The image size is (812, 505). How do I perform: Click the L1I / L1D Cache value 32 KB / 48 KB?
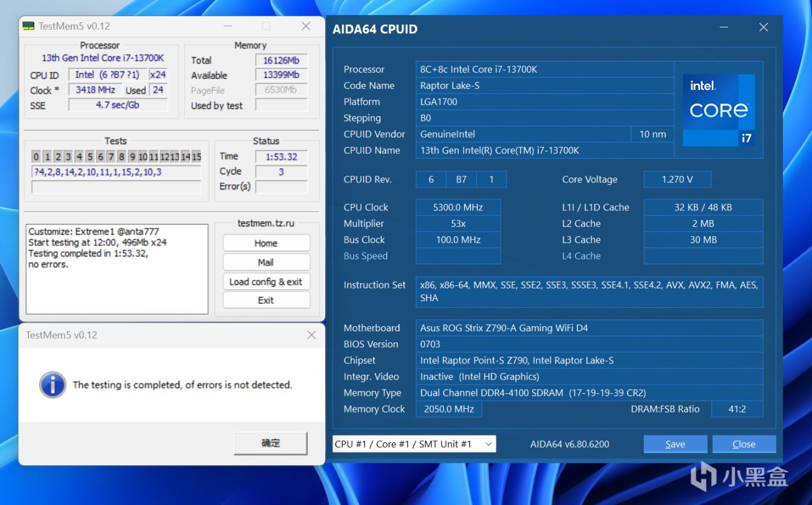[703, 207]
